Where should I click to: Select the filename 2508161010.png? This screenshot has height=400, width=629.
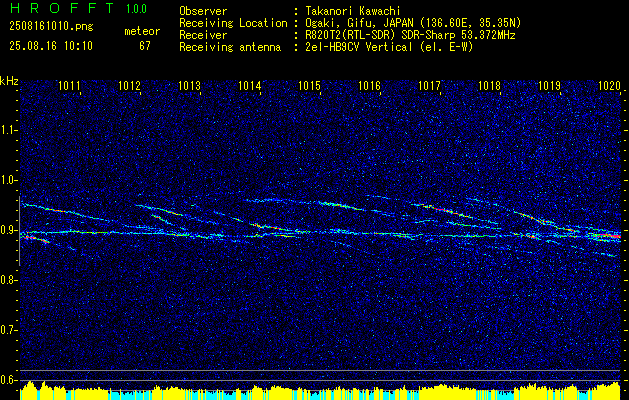coord(51,27)
